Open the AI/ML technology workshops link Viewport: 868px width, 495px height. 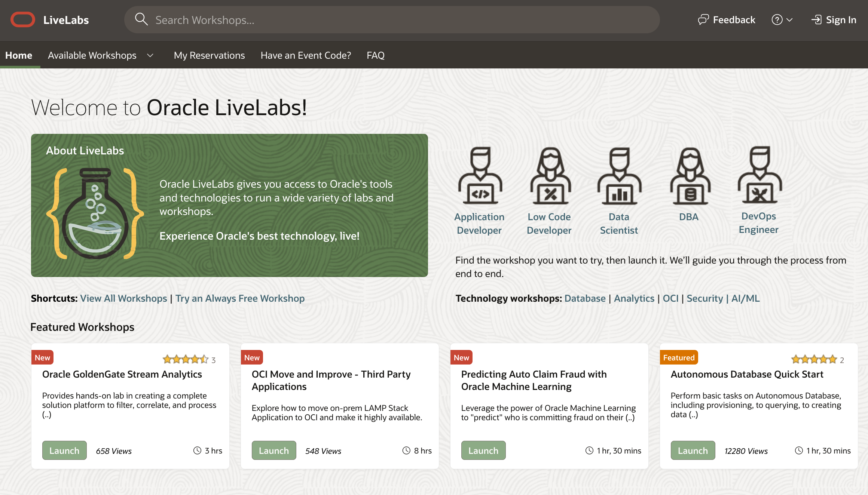click(x=745, y=298)
